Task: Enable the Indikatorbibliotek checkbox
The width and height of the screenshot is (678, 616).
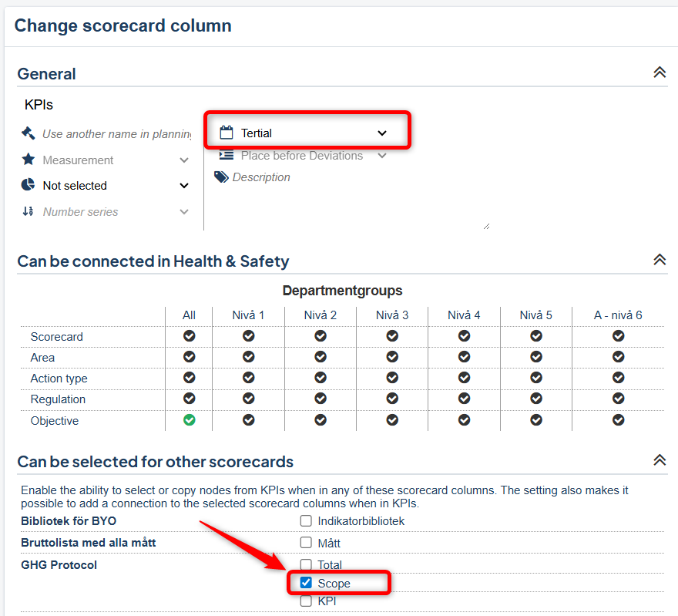Action: pyautogui.click(x=306, y=521)
